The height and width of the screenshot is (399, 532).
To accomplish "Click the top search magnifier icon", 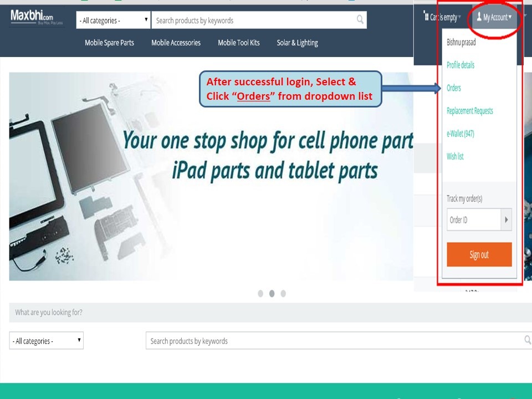I will [360, 20].
